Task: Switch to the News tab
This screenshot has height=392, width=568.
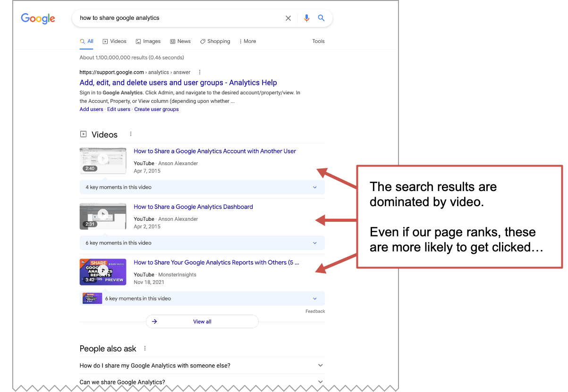Action: tap(180, 42)
